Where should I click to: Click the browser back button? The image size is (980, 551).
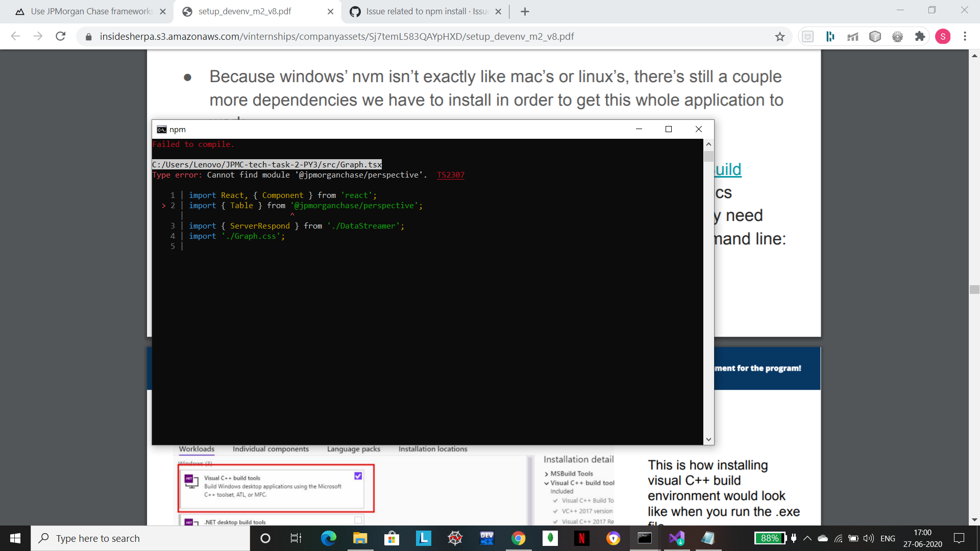coord(15,36)
